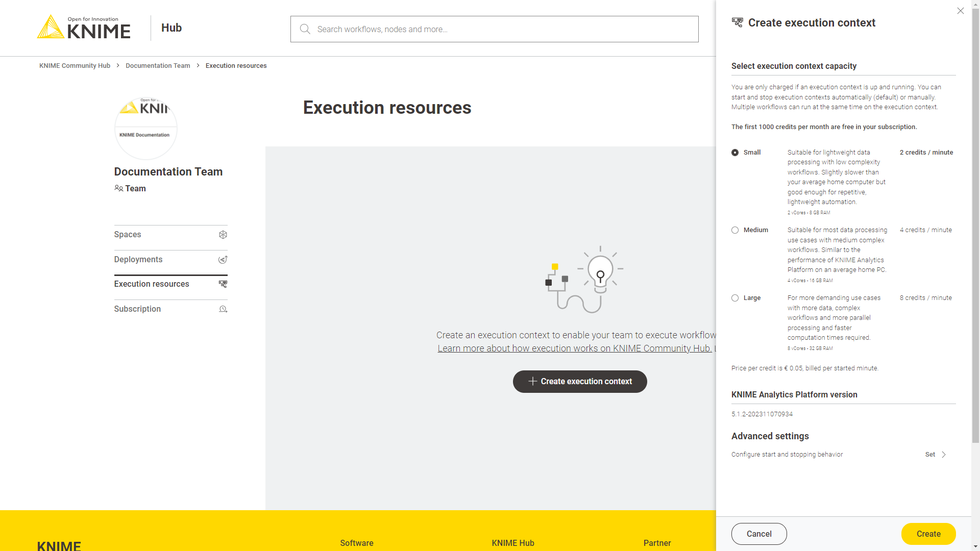Open the Spaces menu item
The width and height of the screenshot is (980, 551).
click(128, 235)
